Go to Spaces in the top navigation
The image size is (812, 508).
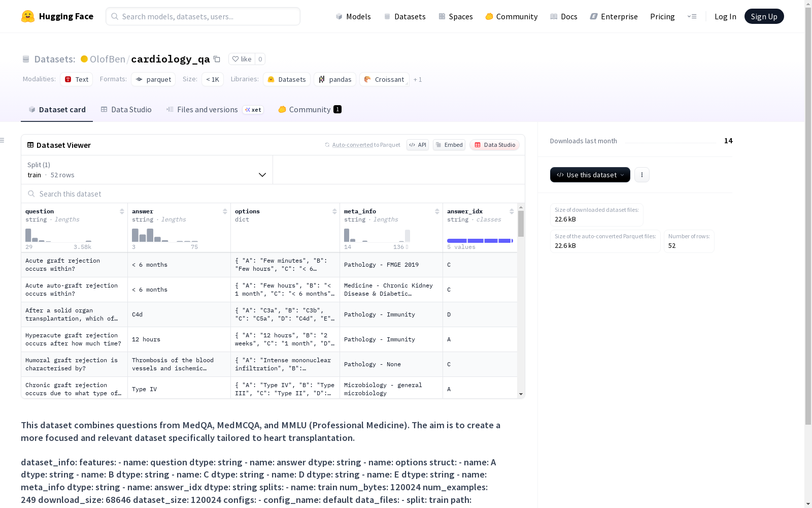[x=456, y=16]
